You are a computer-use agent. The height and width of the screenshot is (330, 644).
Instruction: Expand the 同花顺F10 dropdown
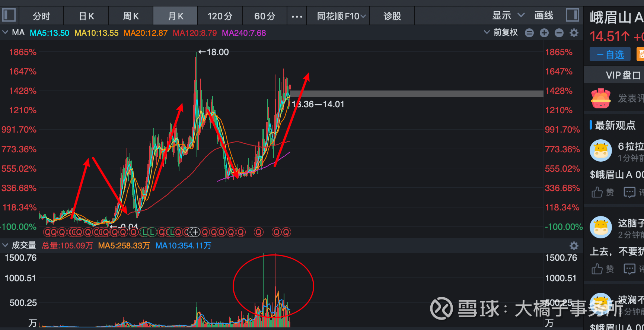(341, 16)
